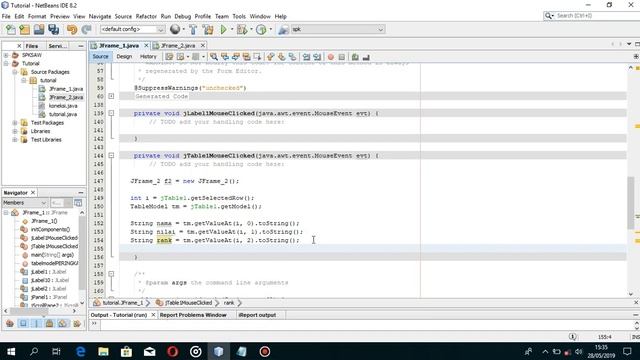
Task: Expand the Generated Code fold at line 60
Action: coord(111,96)
